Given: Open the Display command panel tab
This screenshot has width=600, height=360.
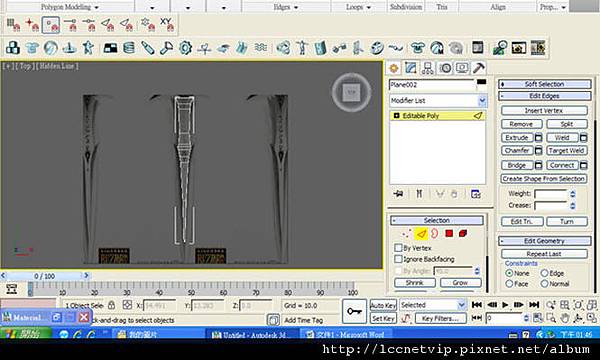Looking at the screenshot, I should click(462, 68).
